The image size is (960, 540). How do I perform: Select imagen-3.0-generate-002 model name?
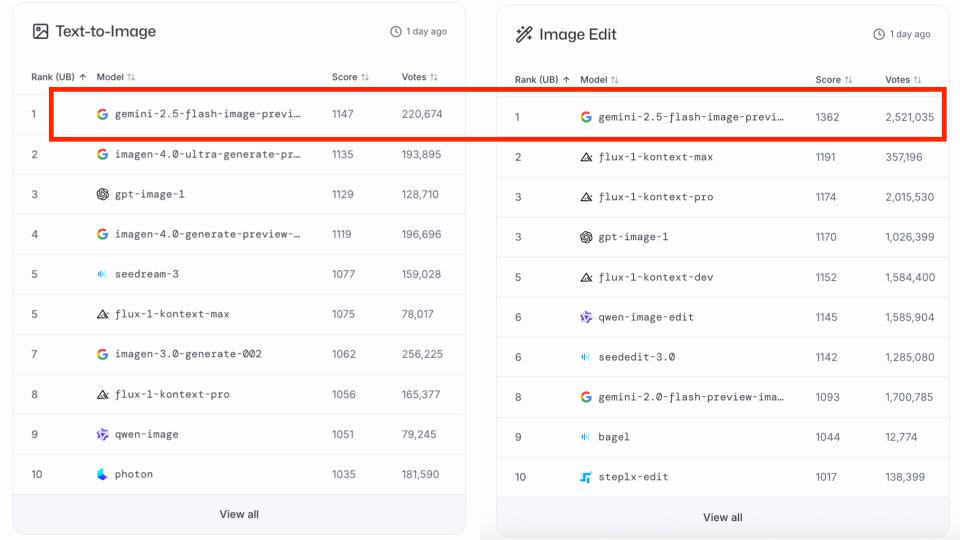pos(188,354)
